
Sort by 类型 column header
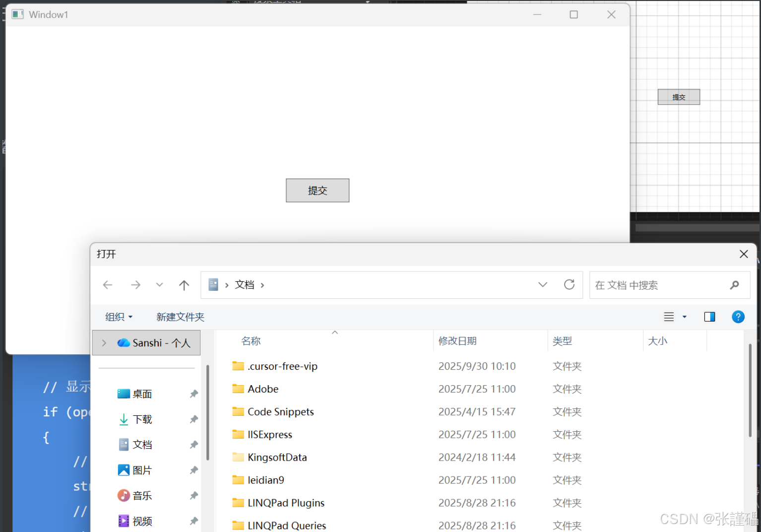(563, 341)
